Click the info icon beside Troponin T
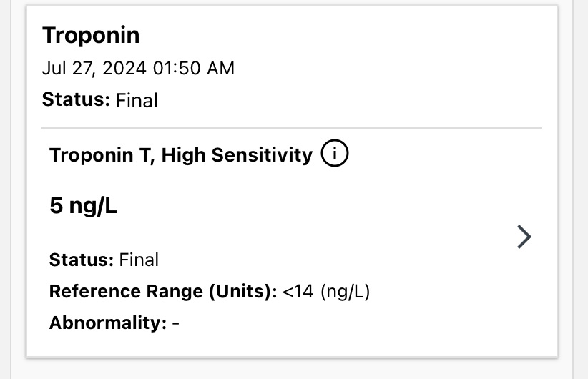 335,154
